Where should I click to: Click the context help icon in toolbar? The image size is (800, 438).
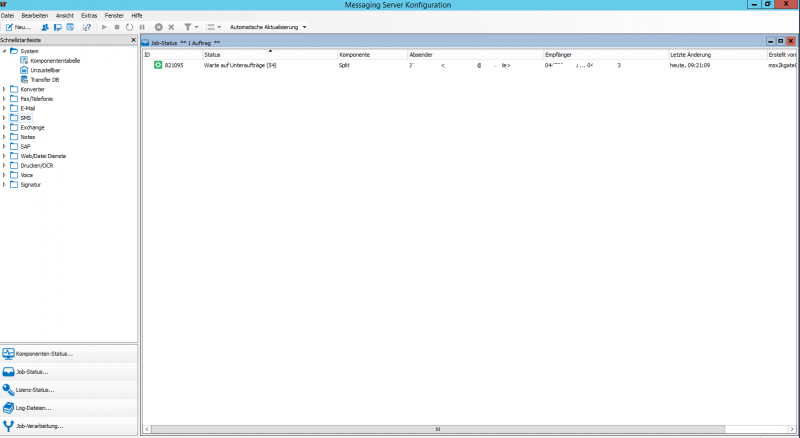point(86,27)
